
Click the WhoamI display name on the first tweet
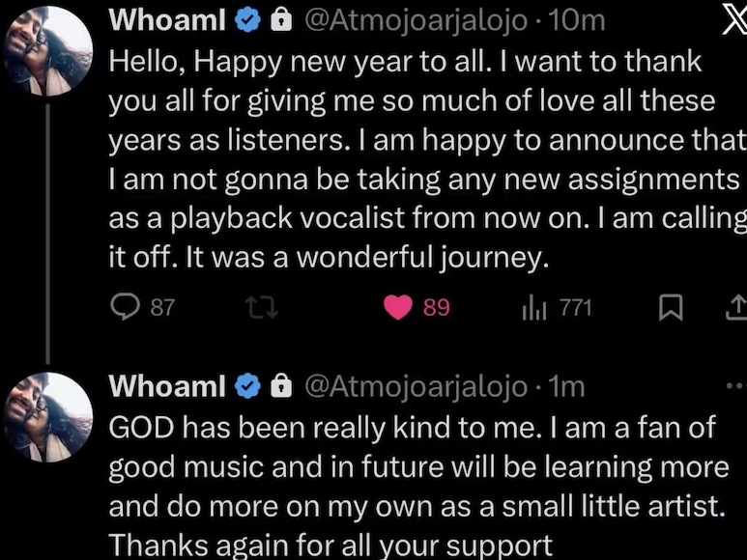(169, 20)
